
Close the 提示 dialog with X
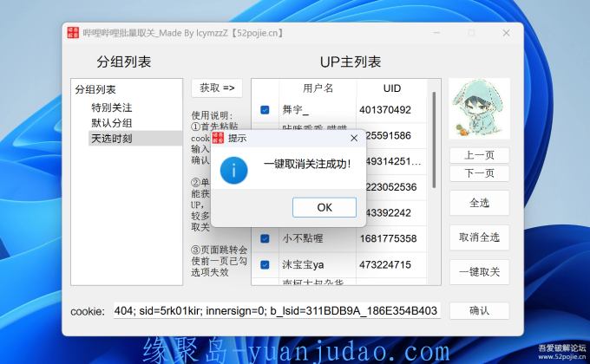pyautogui.click(x=354, y=139)
